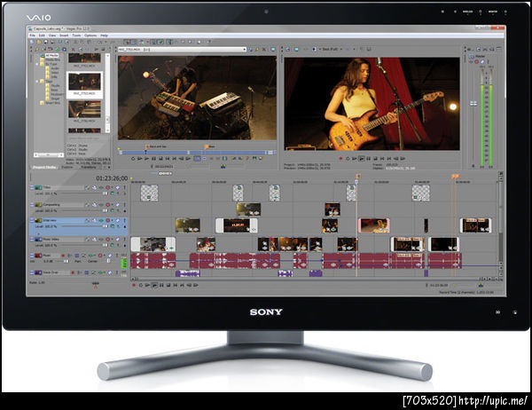This screenshot has height=410, width=532.
Task: Click the New project toolbar icon
Action: click(32, 42)
